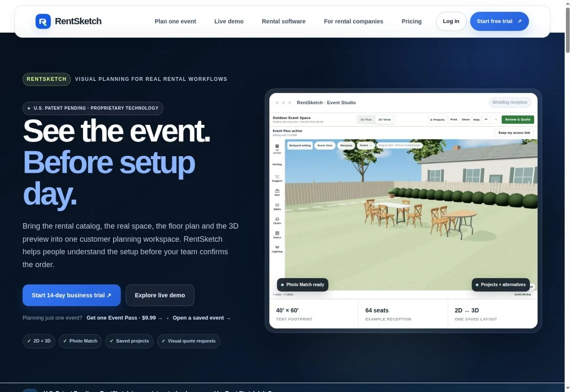Image resolution: width=571 pixels, height=392 pixels.
Task: Click the Setting sidebar item
Action: 277,164
